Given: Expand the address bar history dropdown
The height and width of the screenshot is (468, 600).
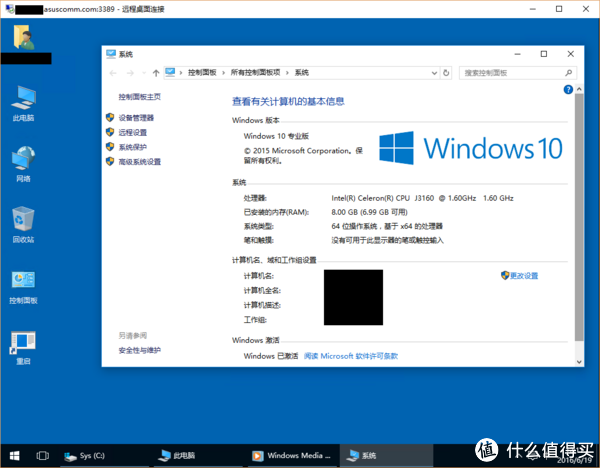Looking at the screenshot, I should click(x=434, y=73).
